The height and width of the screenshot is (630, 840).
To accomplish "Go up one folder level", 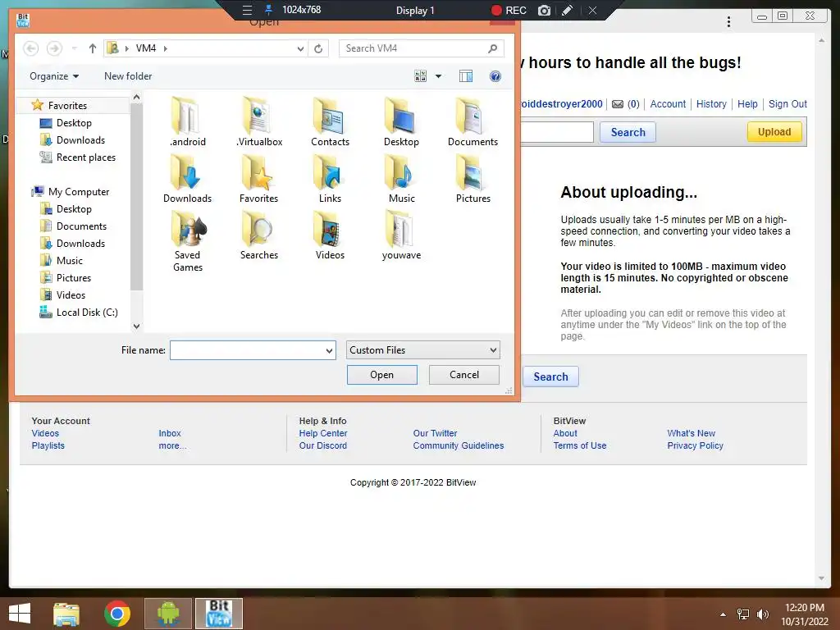I will pos(92,48).
